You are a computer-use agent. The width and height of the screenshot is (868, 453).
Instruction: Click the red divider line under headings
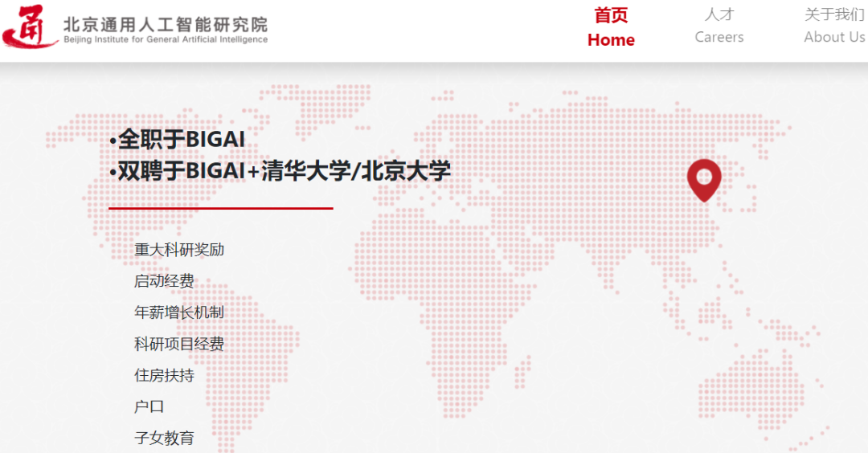click(220, 208)
